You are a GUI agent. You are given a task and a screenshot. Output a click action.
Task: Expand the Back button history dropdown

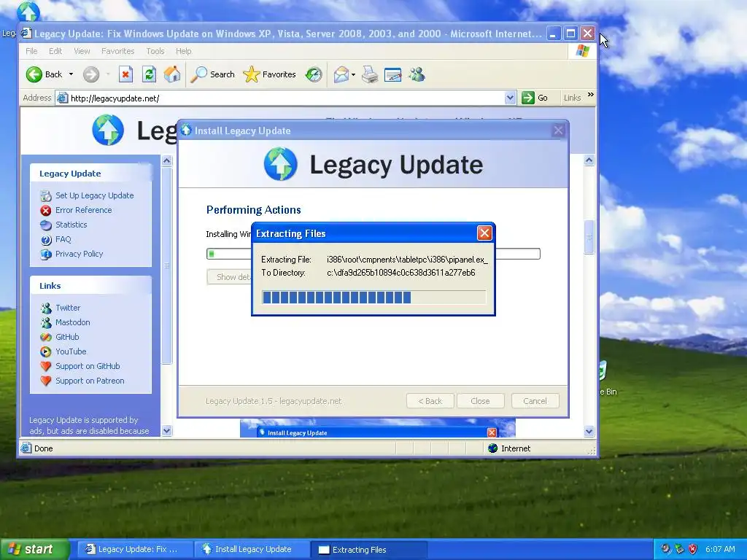71,74
